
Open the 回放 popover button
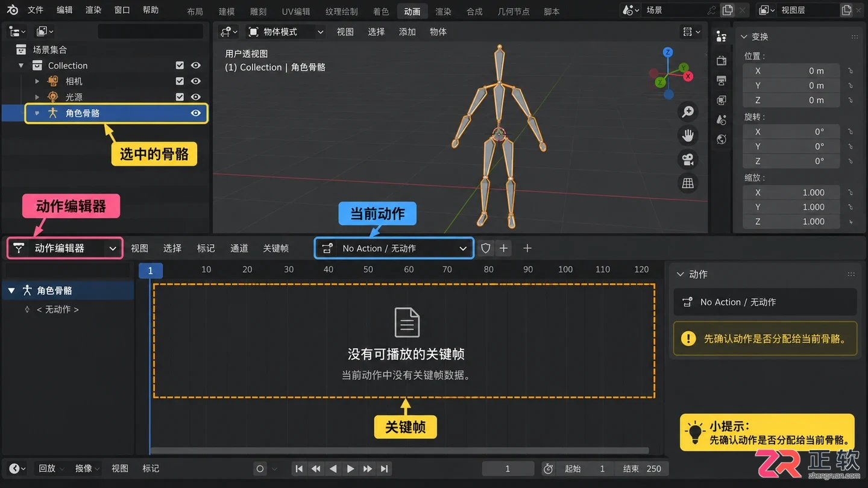point(51,469)
